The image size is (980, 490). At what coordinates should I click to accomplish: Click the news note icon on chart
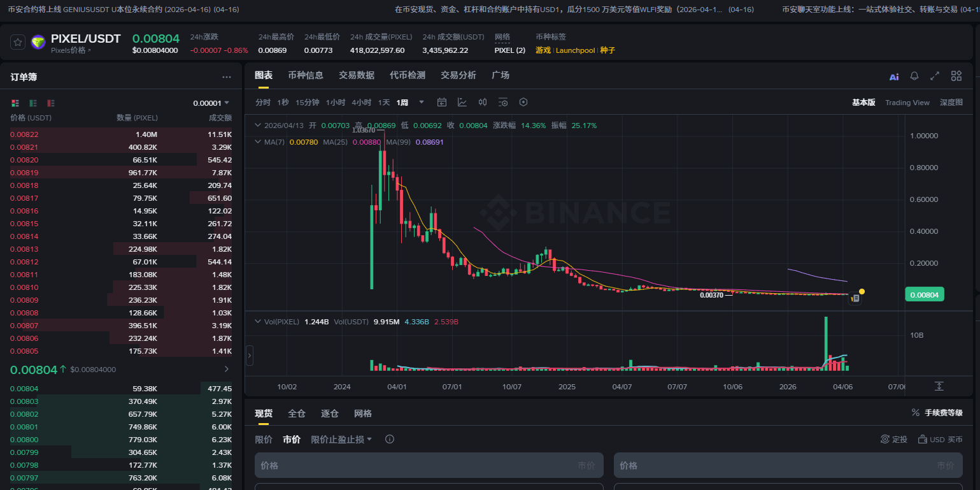pos(856,298)
